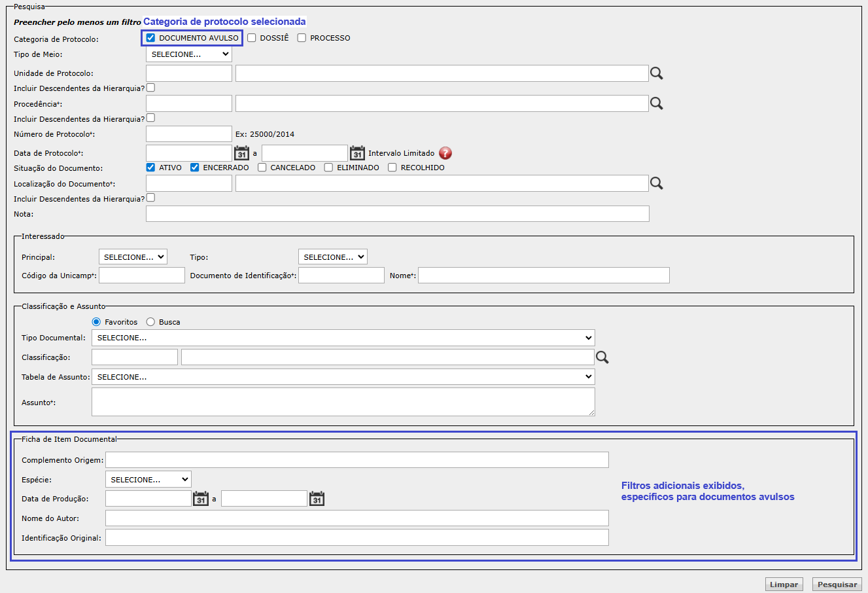Select the Busca radio button
Screen dimensions: 868x593
(x=150, y=322)
